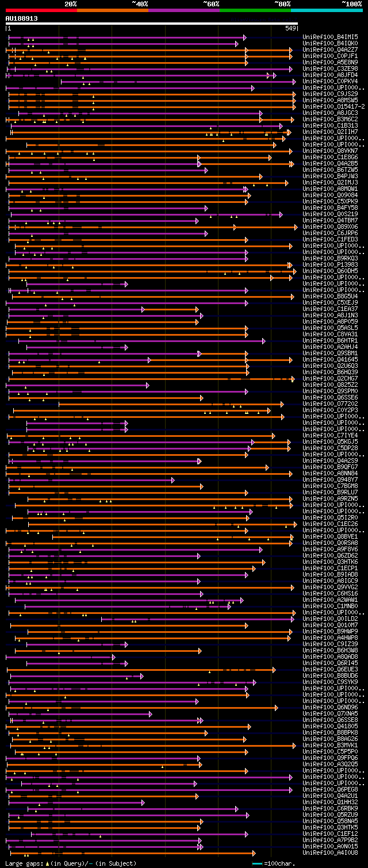This screenshot has height=868, width=368.
Task: Open hit UniRef100_C1EC26
Action: pyautogui.click(x=330, y=524)
